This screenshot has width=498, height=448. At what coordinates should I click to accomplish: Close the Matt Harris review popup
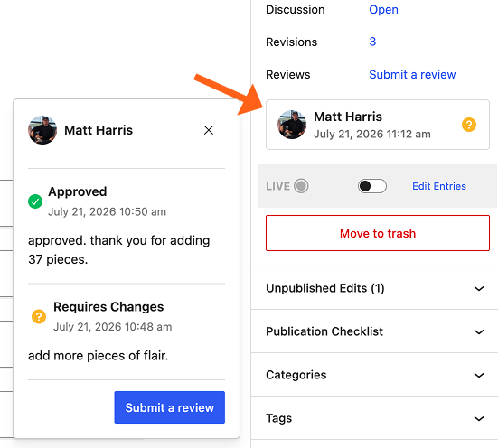coord(209,130)
